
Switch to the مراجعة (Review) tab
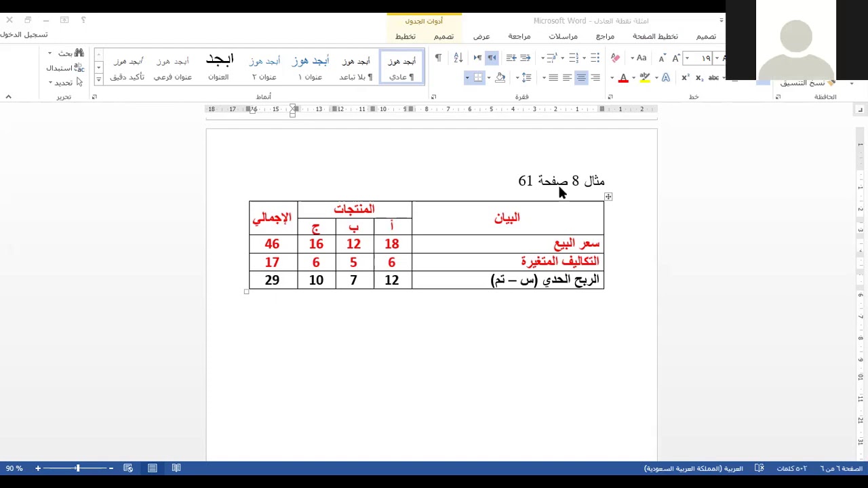click(x=519, y=37)
